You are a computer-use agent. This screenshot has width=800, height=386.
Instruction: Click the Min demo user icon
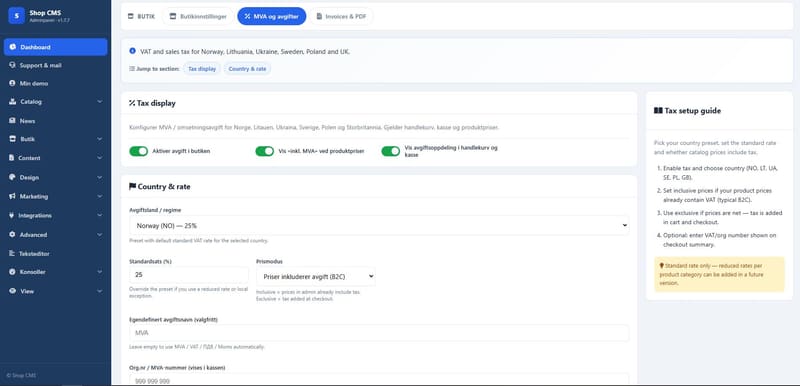tap(13, 83)
